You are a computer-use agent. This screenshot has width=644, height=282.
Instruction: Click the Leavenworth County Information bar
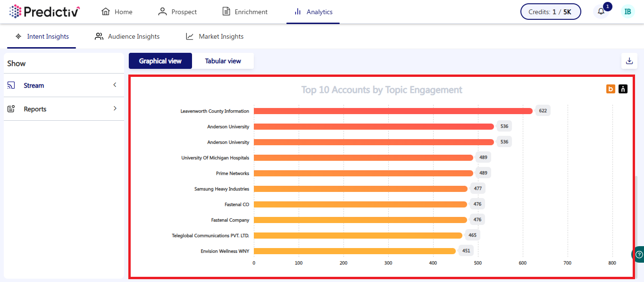click(x=393, y=111)
